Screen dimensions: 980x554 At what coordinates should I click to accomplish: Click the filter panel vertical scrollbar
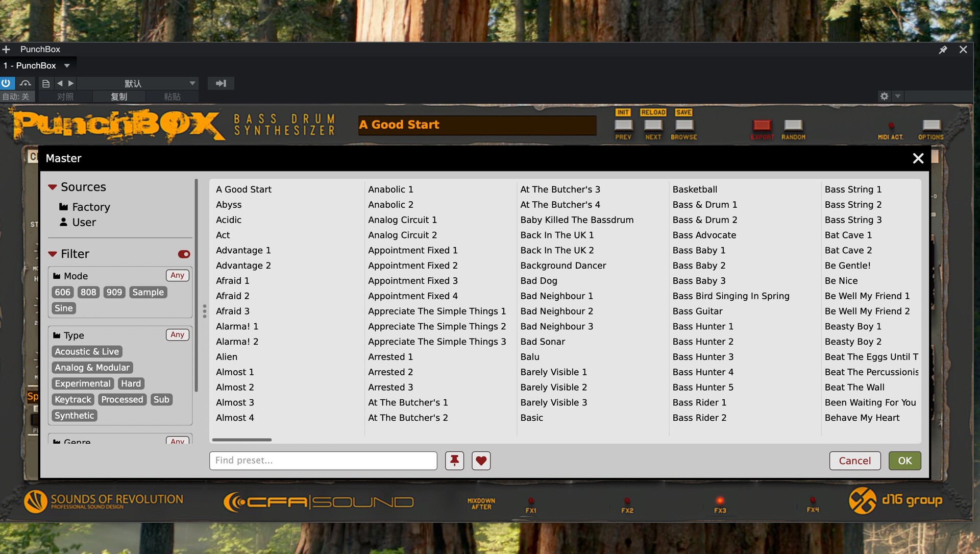point(196,286)
